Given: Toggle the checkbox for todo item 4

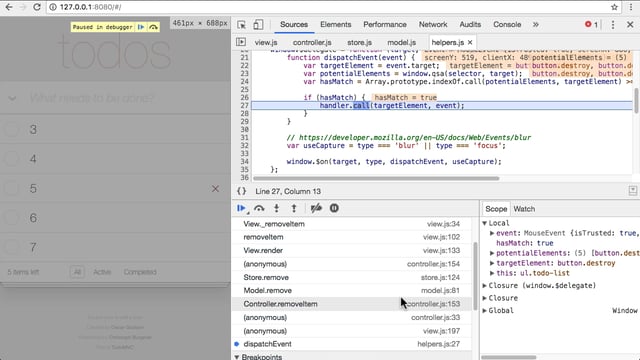Looking at the screenshot, I should click(x=11, y=159).
